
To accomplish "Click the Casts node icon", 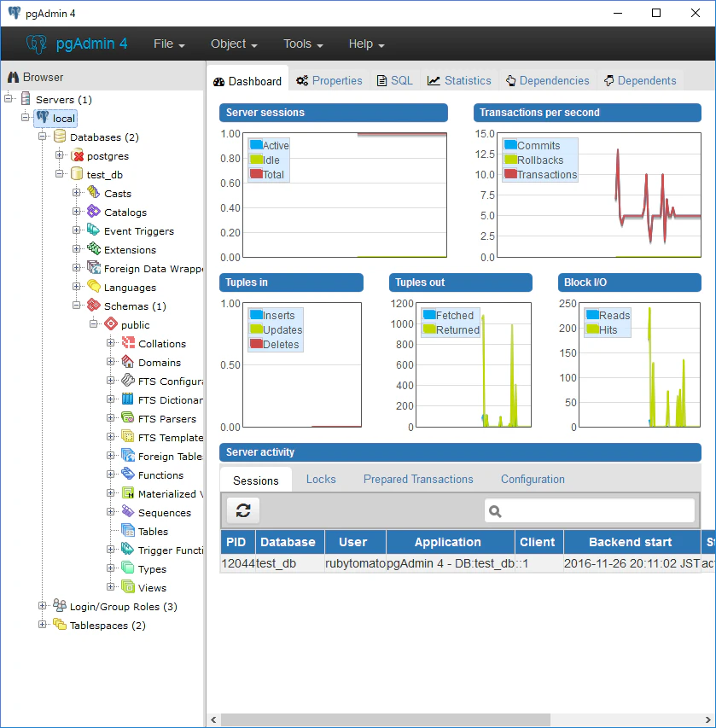I will (x=94, y=193).
